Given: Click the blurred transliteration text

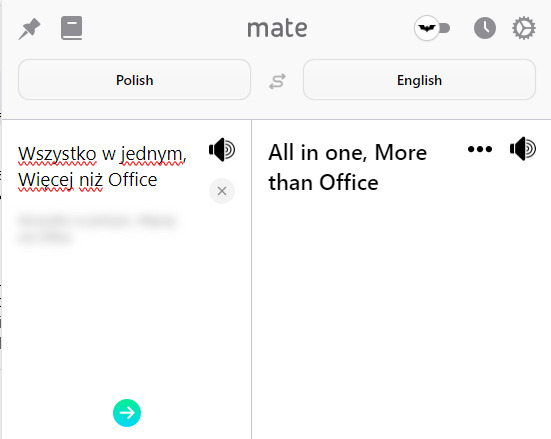Looking at the screenshot, I should coord(97,228).
